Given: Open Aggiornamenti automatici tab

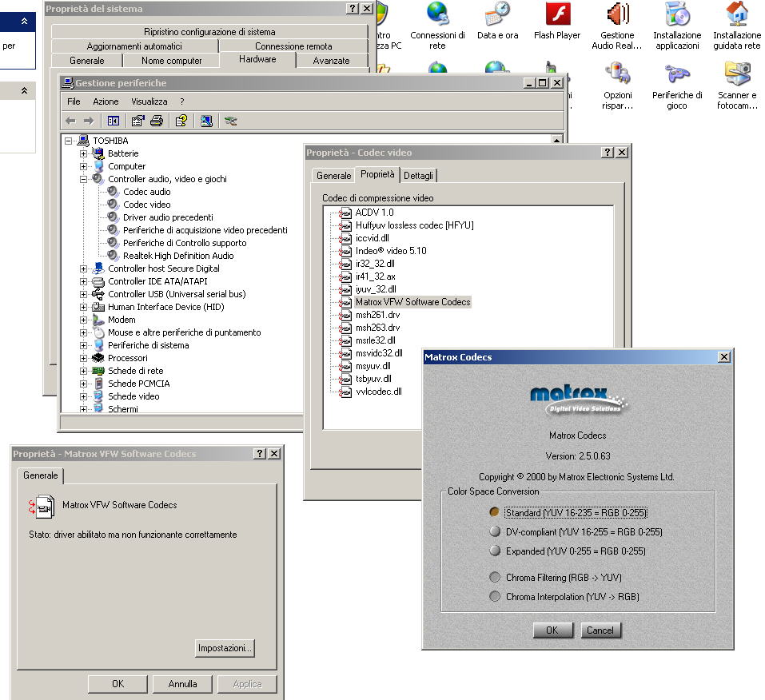Looking at the screenshot, I should coord(134,46).
